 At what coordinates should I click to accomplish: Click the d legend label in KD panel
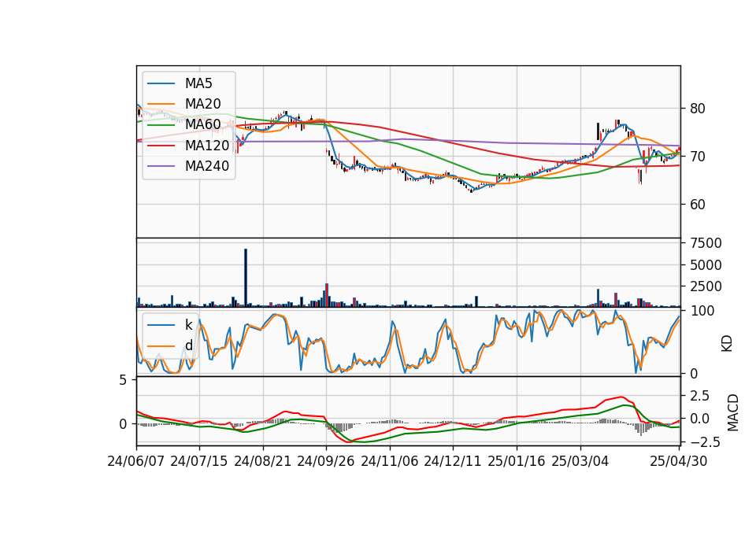click(188, 345)
